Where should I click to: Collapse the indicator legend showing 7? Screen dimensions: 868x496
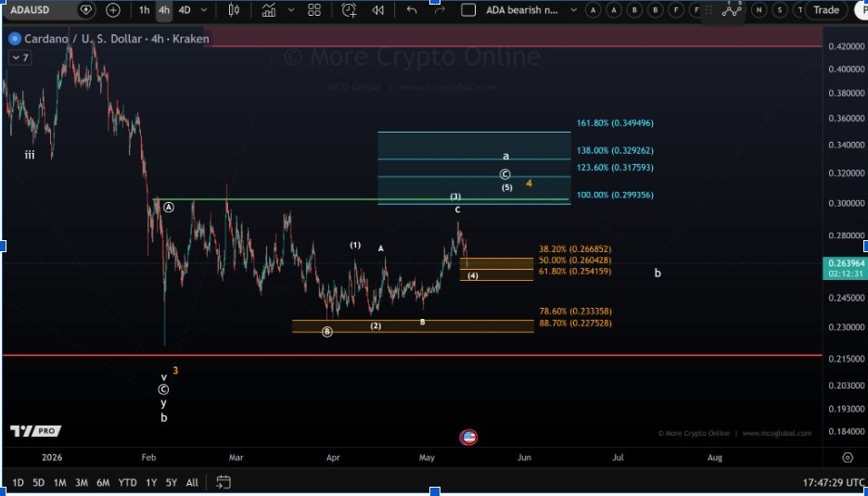(x=19, y=57)
